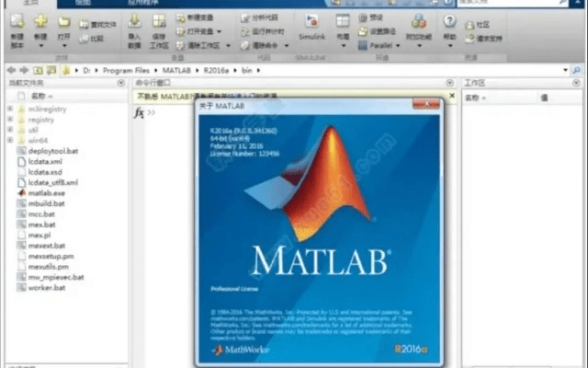Click MATLAB in the path breadcrumb
The image size is (588, 368).
(x=176, y=70)
